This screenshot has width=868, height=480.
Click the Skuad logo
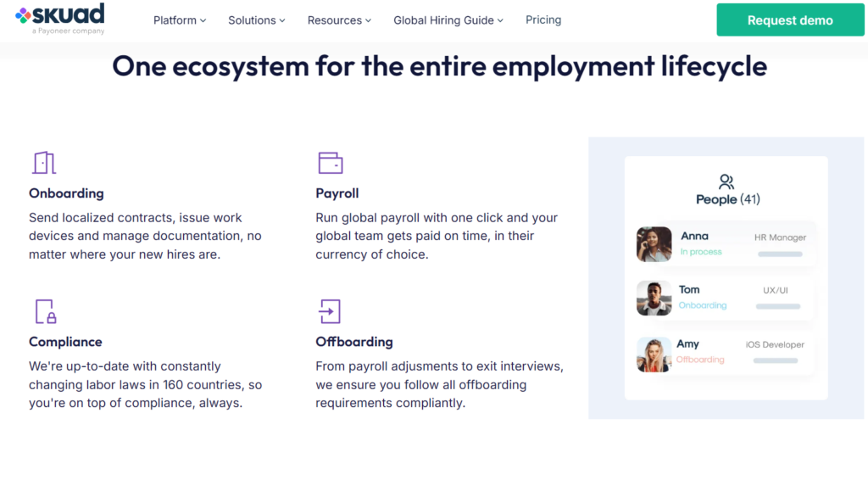tap(60, 19)
